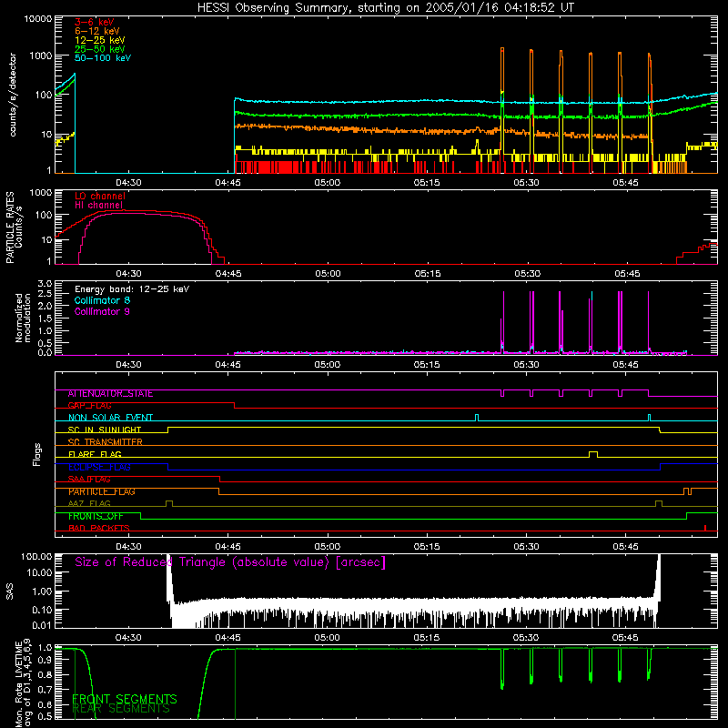Click the SAS axis title
The width and height of the screenshot is (728, 728).
pyautogui.click(x=10, y=591)
